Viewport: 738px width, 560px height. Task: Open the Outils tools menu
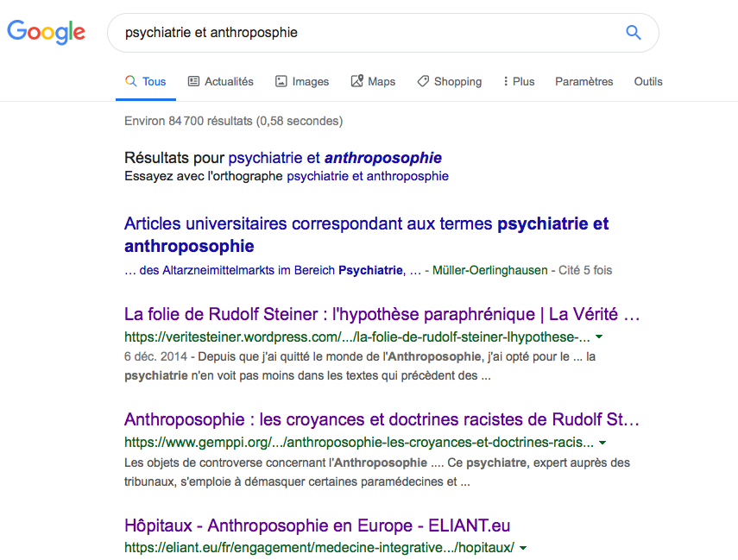[647, 81]
